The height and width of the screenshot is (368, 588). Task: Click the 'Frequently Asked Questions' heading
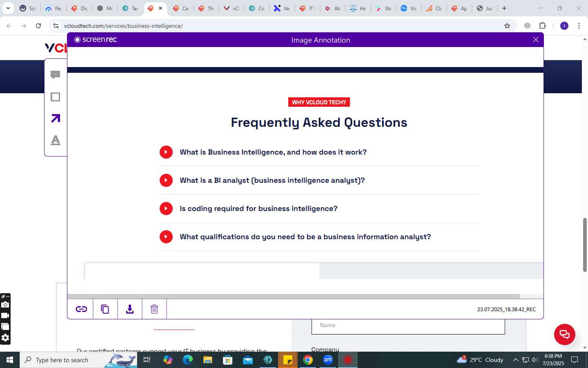tap(319, 122)
